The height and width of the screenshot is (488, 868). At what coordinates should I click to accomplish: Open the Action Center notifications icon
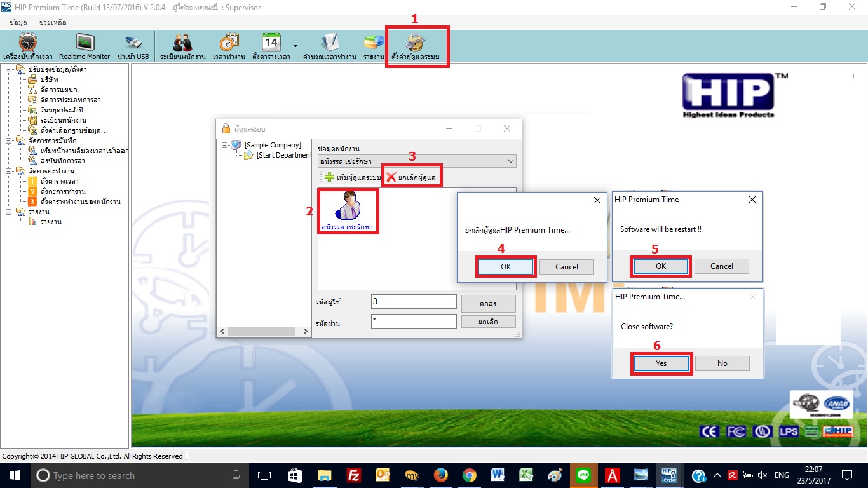847,475
